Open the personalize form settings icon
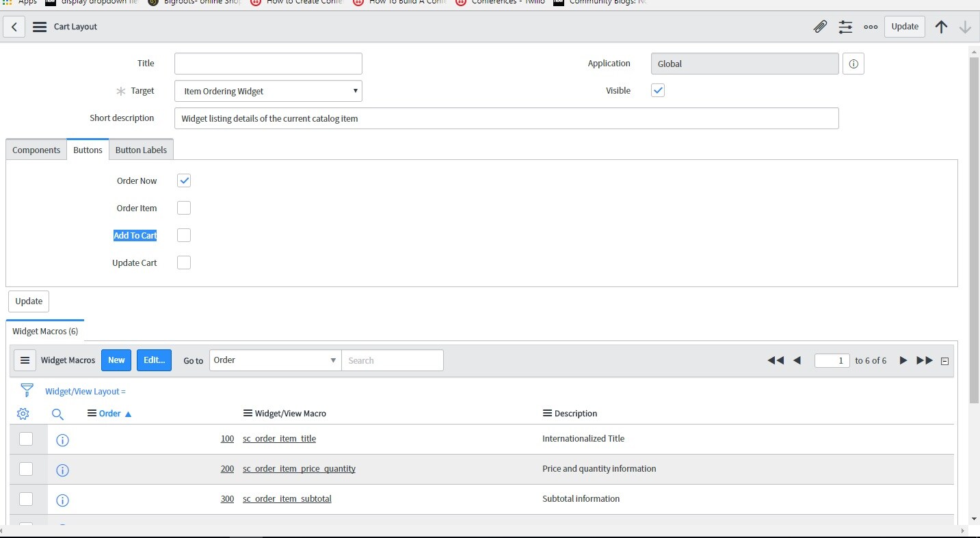The image size is (980, 538). click(x=846, y=27)
